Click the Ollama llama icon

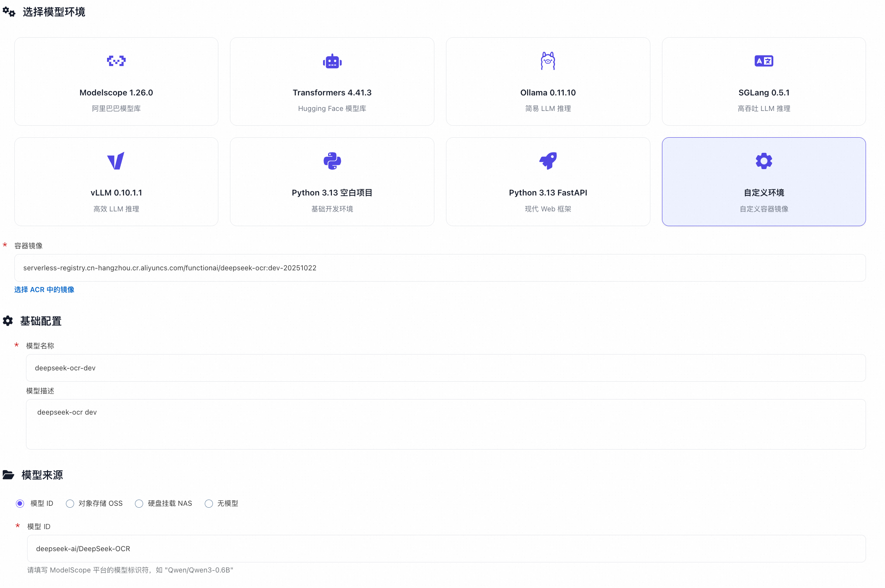pos(548,61)
